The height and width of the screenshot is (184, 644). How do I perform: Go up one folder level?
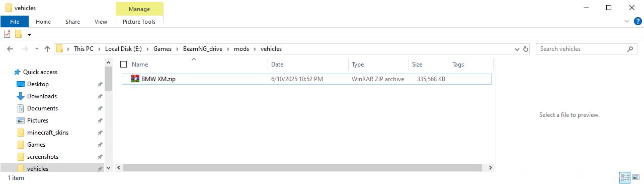coord(47,49)
